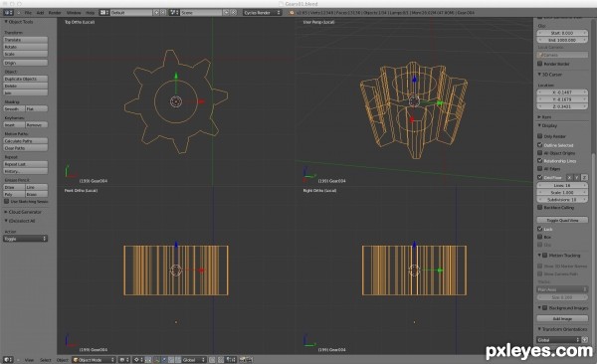
Task: Toggle the Render Border checkbox
Action: coord(540,64)
